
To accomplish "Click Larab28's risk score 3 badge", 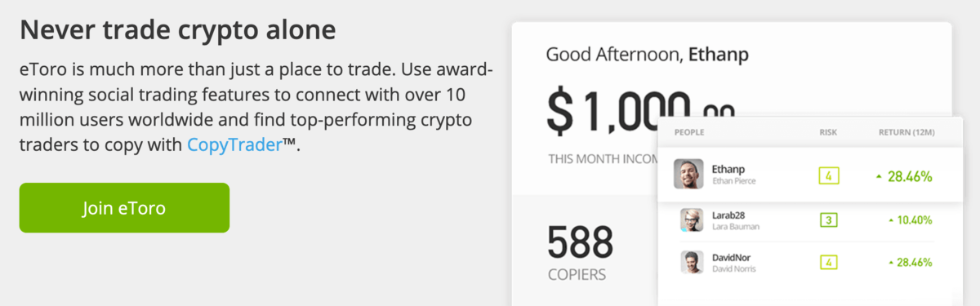I will pyautogui.click(x=828, y=220).
